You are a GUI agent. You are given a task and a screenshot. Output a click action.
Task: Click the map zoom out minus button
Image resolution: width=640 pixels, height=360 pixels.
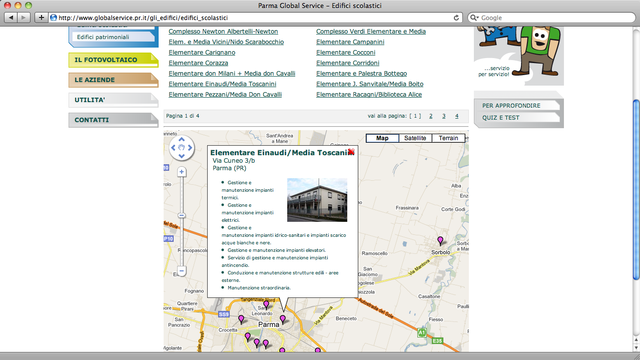coord(182,271)
